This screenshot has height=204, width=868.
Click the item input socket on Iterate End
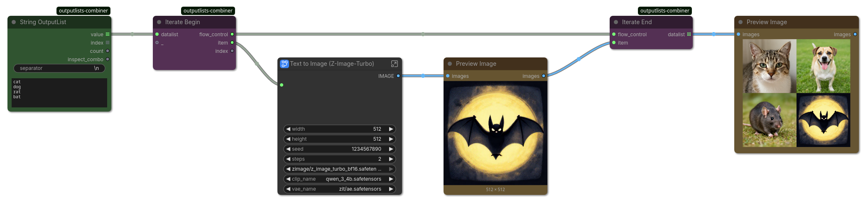point(614,42)
